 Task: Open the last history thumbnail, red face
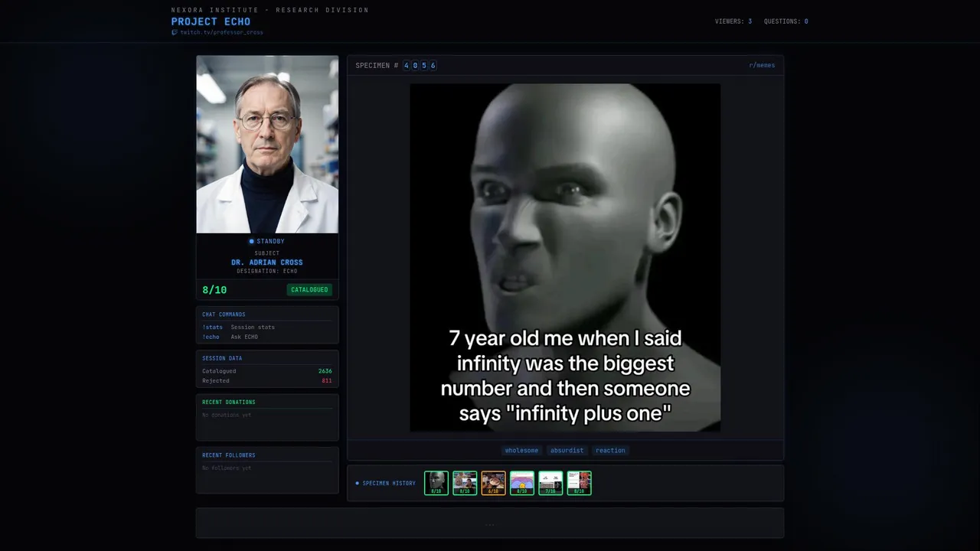pyautogui.click(x=580, y=483)
